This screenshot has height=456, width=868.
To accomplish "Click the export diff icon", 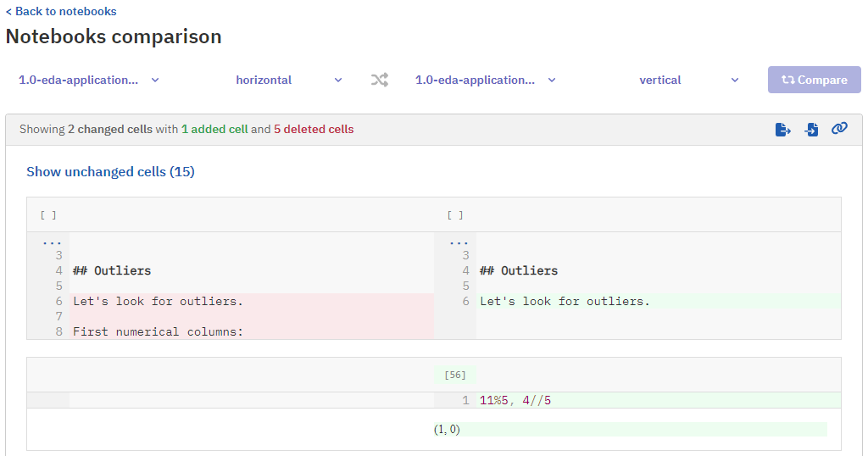I will (x=782, y=130).
